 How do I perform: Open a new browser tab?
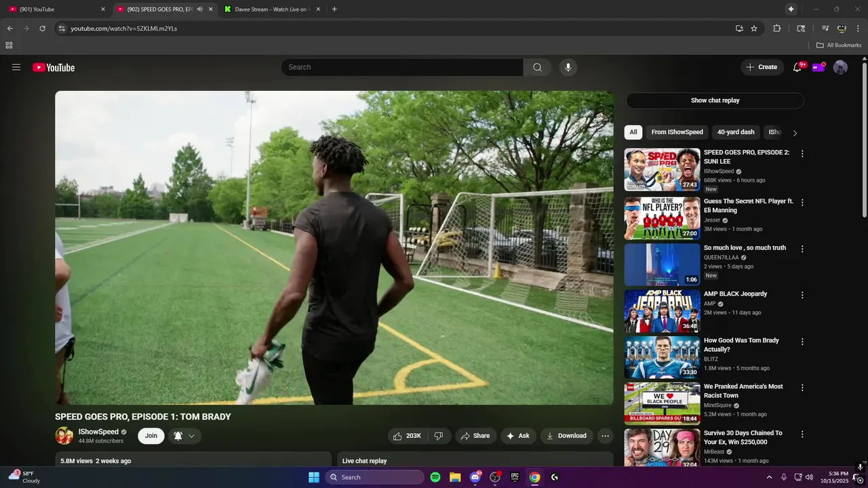point(334,9)
